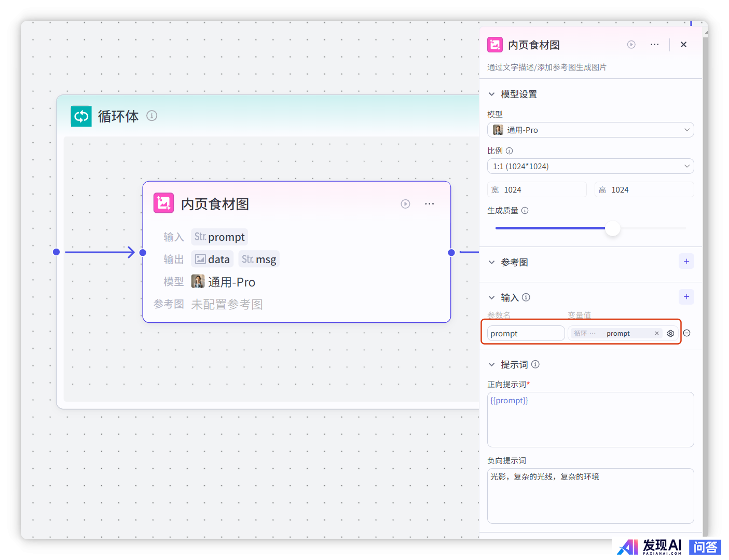
Task: Collapse the 模型设置 section
Action: pyautogui.click(x=491, y=94)
